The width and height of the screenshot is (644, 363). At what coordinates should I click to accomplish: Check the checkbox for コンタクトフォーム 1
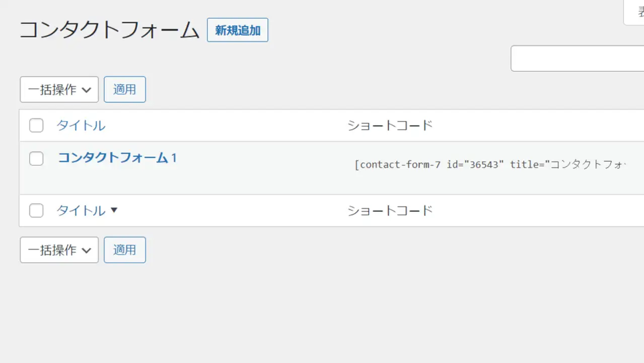pos(36,158)
